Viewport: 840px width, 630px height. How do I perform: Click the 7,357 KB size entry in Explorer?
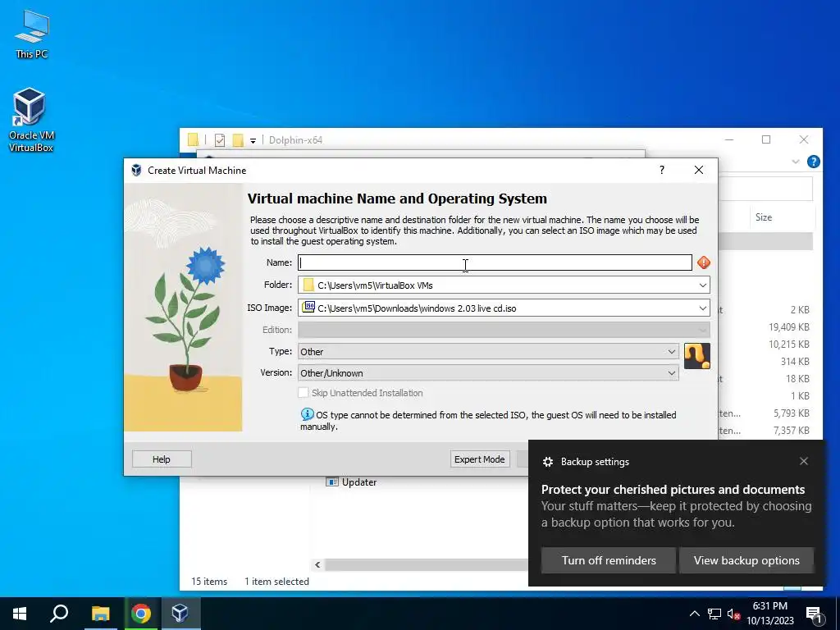792,430
